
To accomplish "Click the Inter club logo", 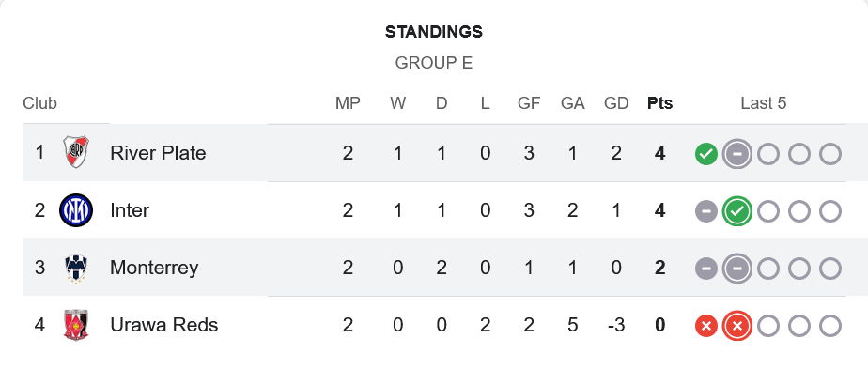I will click(x=76, y=210).
